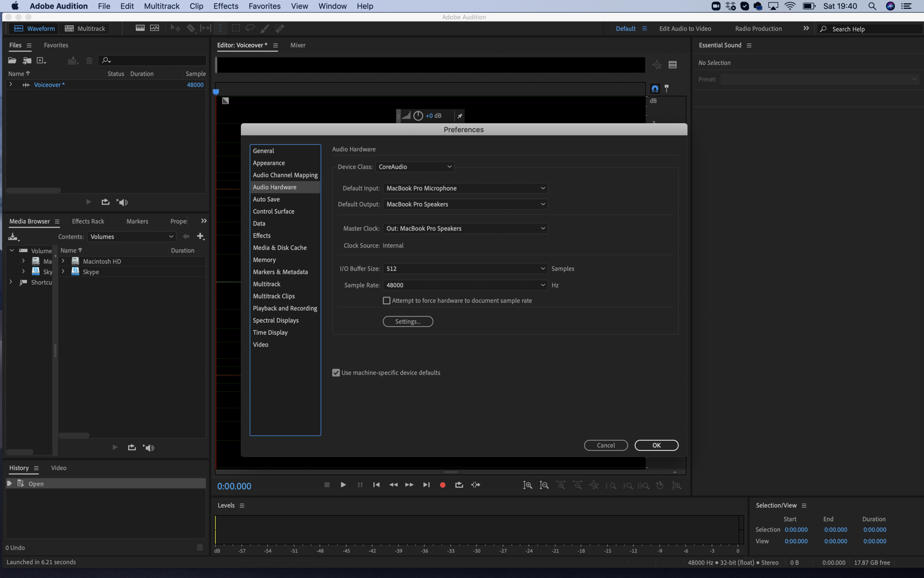This screenshot has width=924, height=578.
Task: Open the I/O Buffer Size dropdown
Action: tap(465, 269)
